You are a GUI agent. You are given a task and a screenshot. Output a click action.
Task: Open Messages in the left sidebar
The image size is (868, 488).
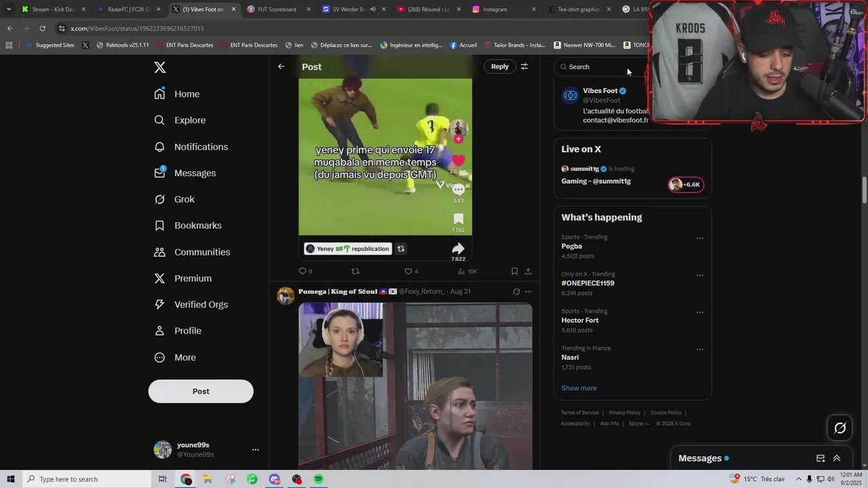click(185, 173)
